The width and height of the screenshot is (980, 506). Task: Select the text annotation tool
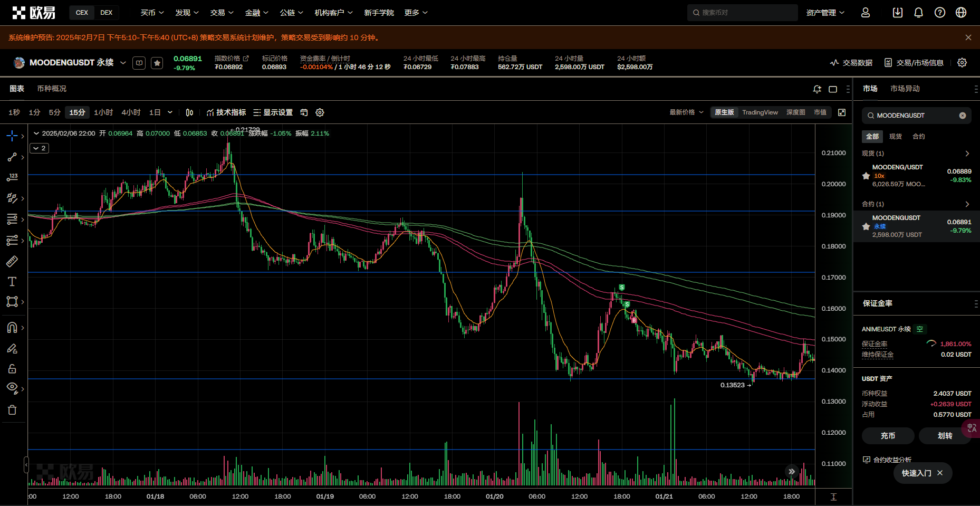click(x=12, y=281)
